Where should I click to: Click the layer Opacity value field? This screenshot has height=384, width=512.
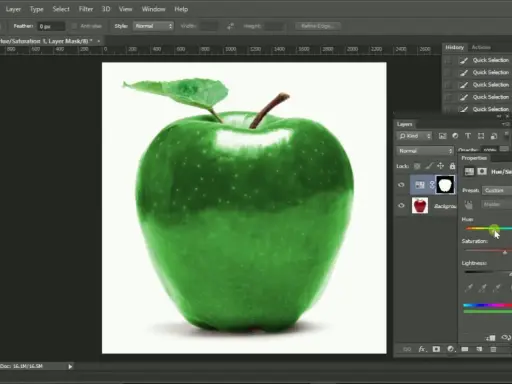[490, 150]
